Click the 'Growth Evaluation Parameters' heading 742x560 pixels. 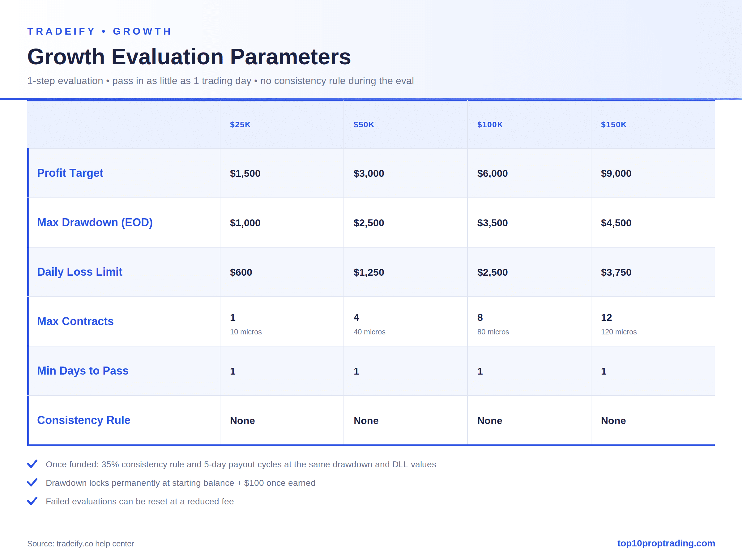(189, 56)
